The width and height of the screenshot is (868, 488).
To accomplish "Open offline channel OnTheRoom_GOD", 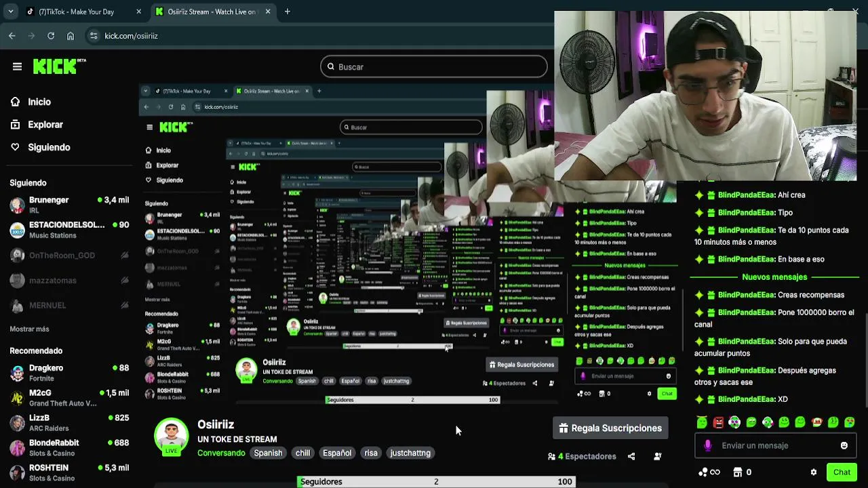I will (x=69, y=256).
